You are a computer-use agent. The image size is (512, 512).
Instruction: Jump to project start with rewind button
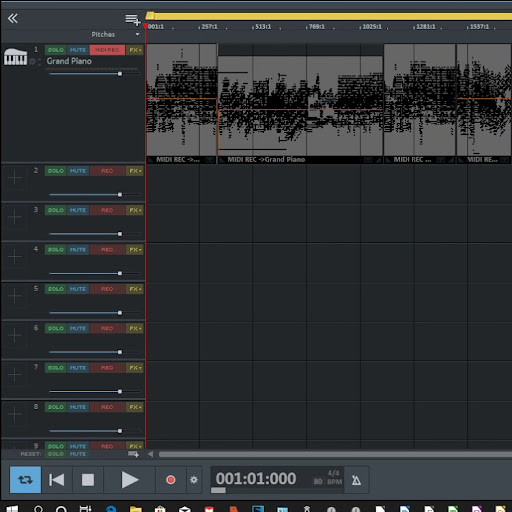pos(56,480)
